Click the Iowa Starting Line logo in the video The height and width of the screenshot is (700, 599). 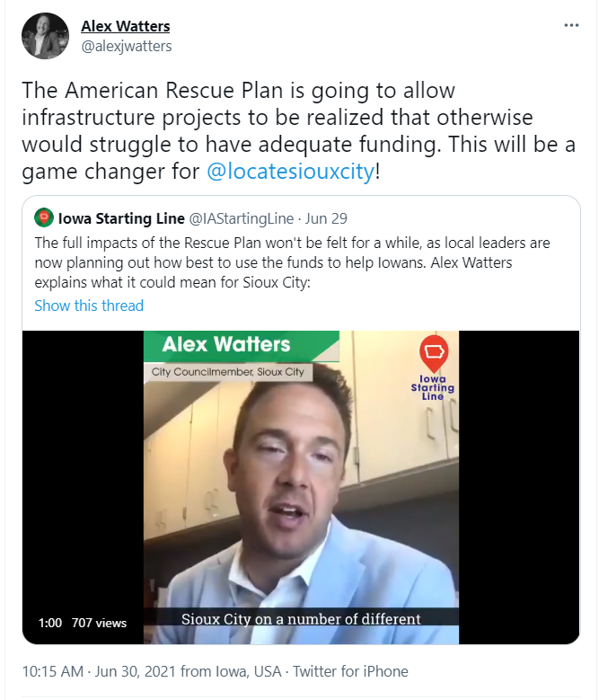[x=433, y=368]
